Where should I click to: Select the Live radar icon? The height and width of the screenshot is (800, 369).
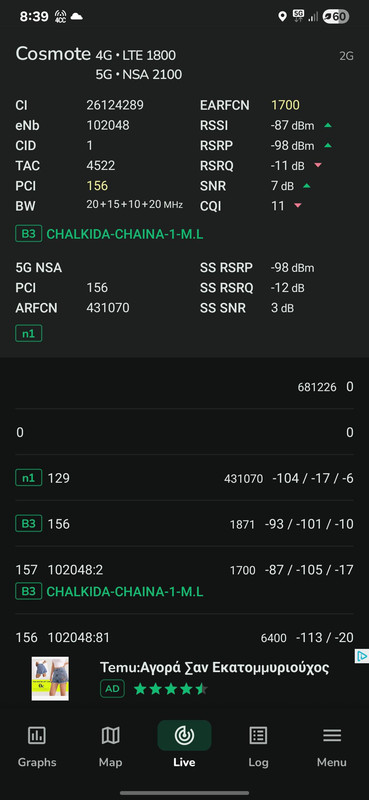tap(184, 735)
